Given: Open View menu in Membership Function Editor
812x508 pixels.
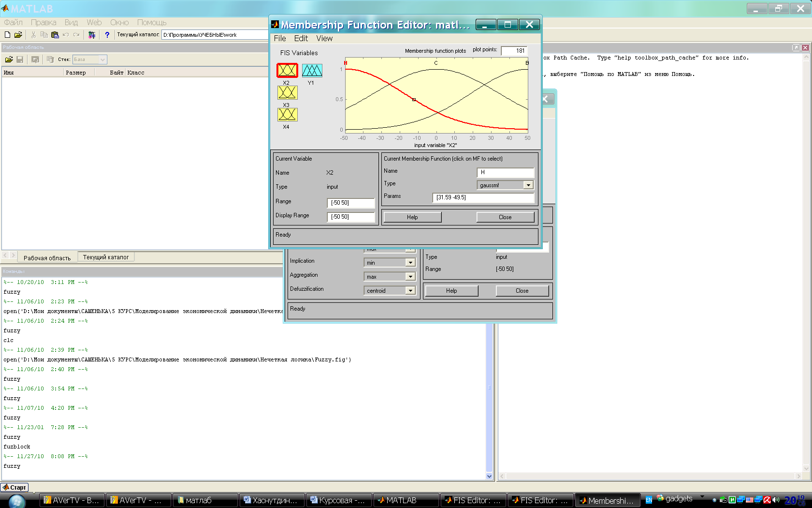Looking at the screenshot, I should pyautogui.click(x=324, y=38).
